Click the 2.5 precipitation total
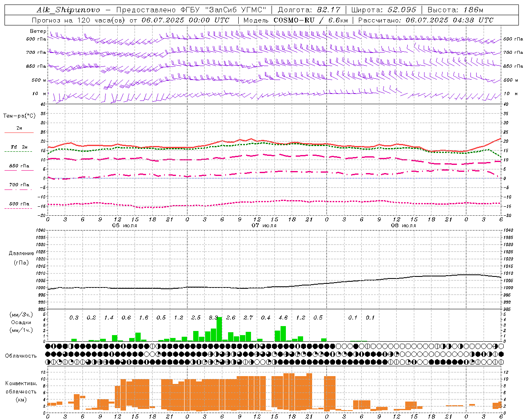This screenshot has width=525, height=420. pyautogui.click(x=196, y=318)
